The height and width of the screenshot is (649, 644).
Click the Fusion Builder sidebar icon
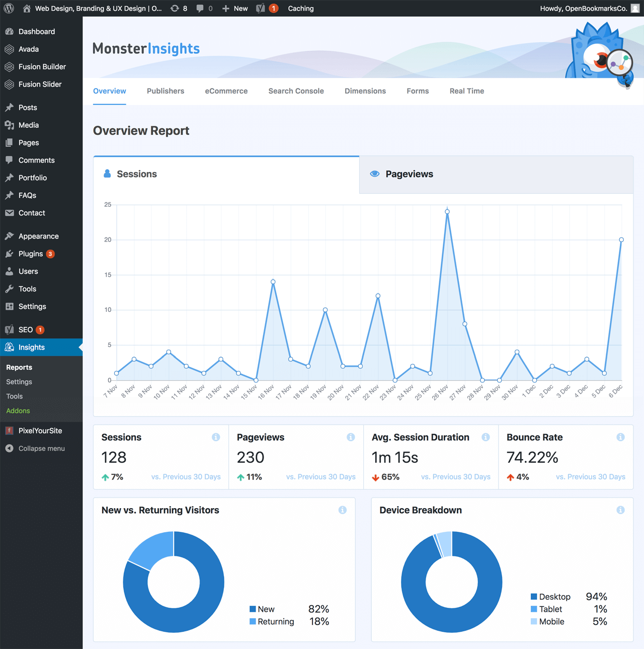pyautogui.click(x=10, y=66)
